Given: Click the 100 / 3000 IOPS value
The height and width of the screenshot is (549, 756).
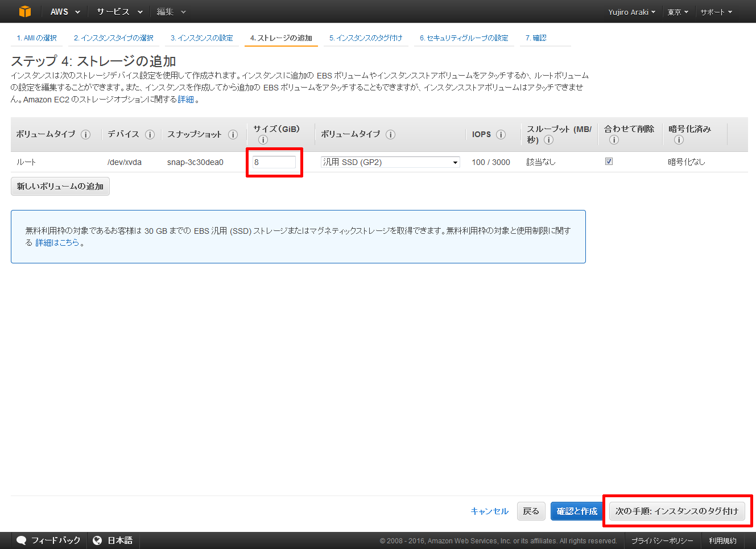Looking at the screenshot, I should coord(491,162).
